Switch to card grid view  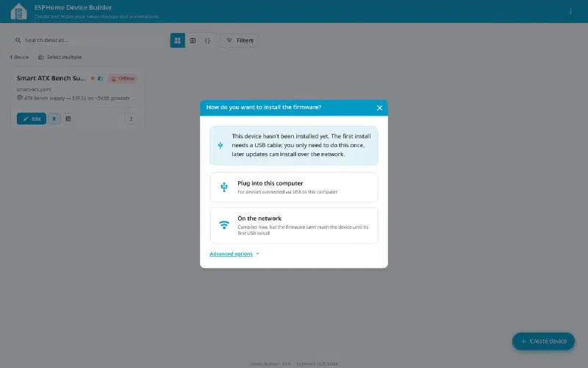pyautogui.click(x=178, y=40)
